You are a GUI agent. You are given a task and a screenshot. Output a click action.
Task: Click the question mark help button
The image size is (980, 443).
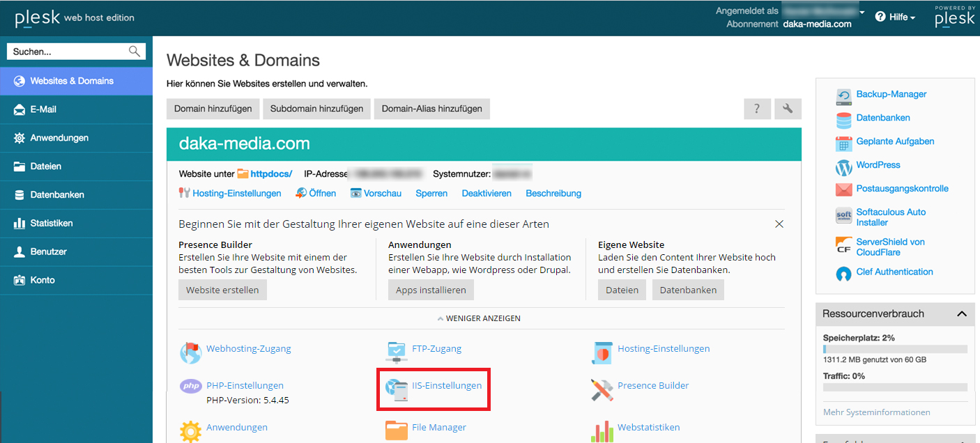coord(757,109)
